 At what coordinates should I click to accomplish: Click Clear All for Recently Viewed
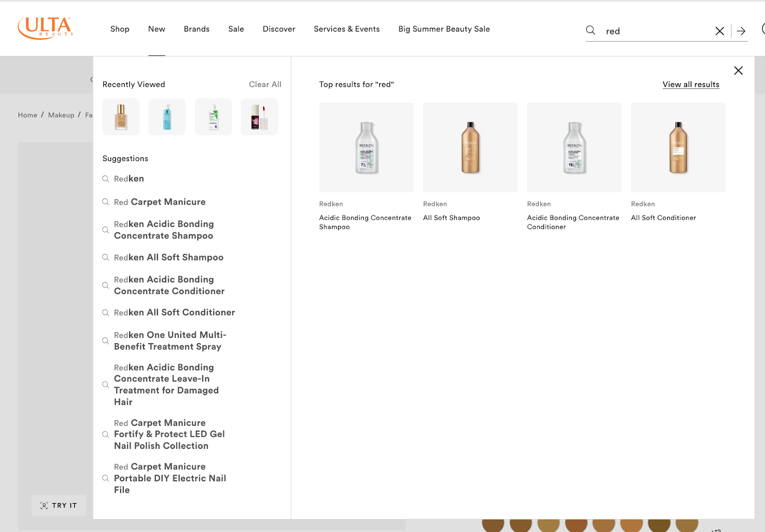[x=264, y=84]
